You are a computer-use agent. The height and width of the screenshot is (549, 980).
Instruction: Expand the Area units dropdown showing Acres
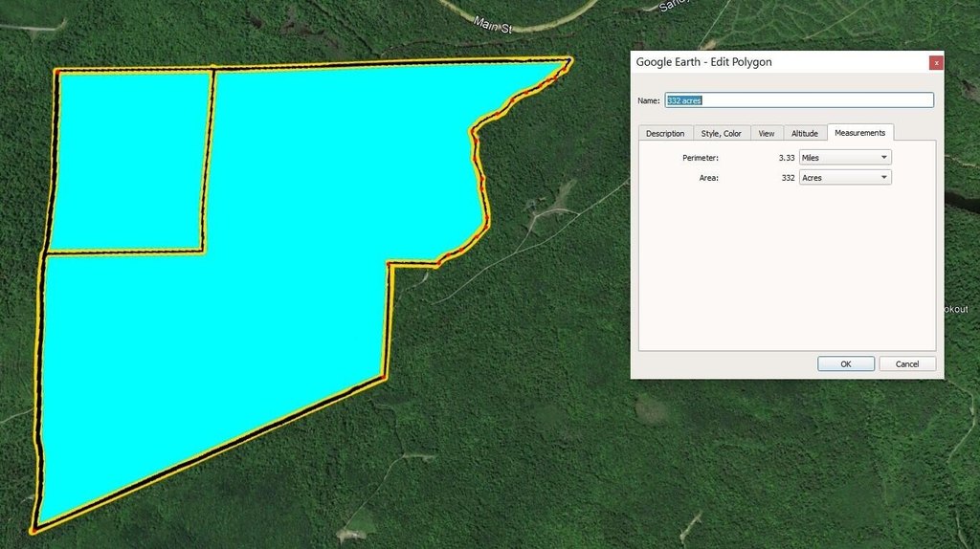pos(845,178)
